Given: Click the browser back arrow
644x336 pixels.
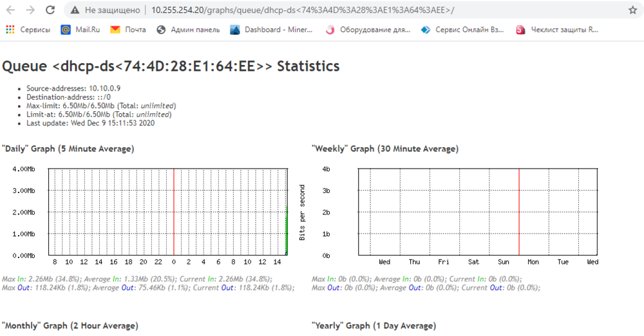Looking at the screenshot, I should pos(12,10).
